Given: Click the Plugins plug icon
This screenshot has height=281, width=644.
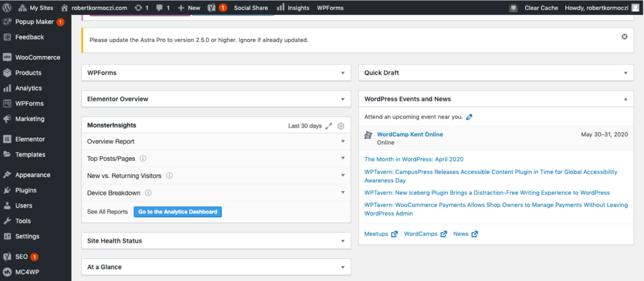Looking at the screenshot, I should coord(7,190).
